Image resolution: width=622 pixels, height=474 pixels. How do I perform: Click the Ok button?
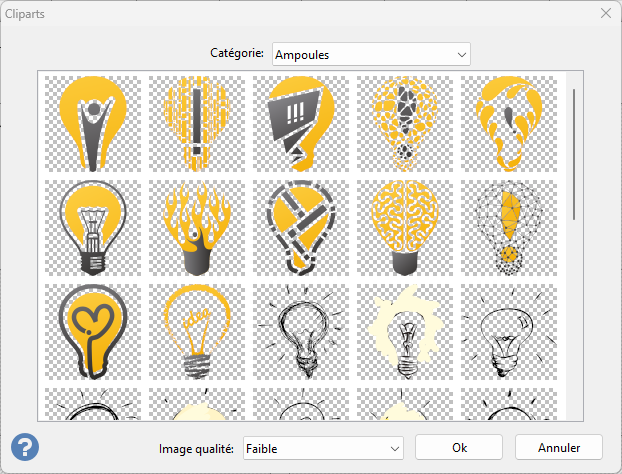tap(459, 446)
